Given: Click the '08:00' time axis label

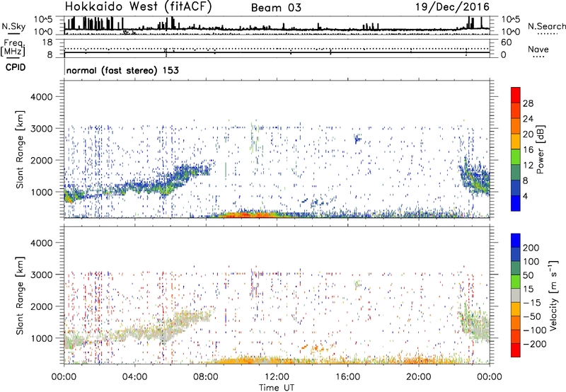Looking at the screenshot, I should tap(206, 377).
